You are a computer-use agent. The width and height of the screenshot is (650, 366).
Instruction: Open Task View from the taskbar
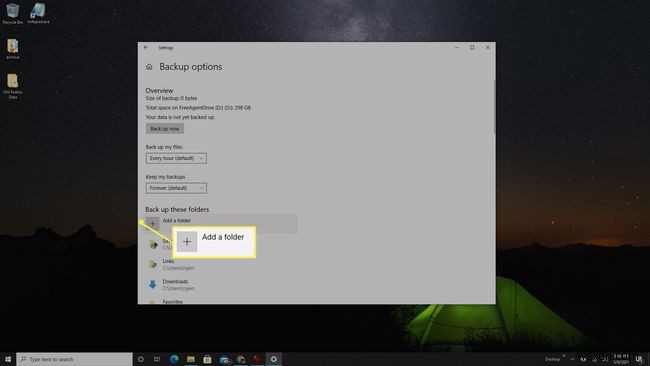157,359
